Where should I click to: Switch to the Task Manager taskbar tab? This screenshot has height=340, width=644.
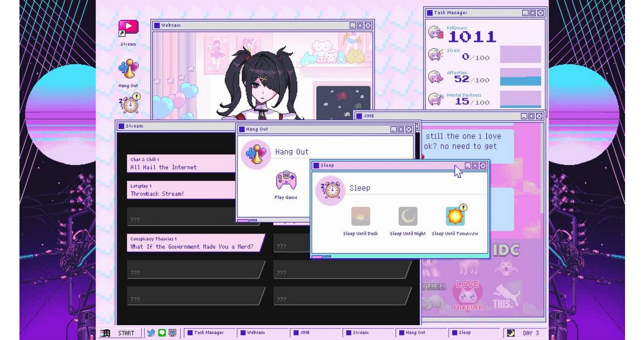point(209,333)
